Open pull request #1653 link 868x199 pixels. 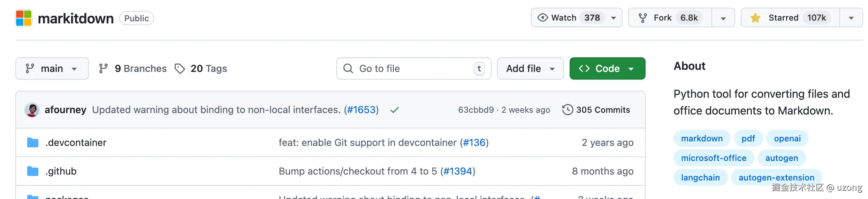pos(361,110)
